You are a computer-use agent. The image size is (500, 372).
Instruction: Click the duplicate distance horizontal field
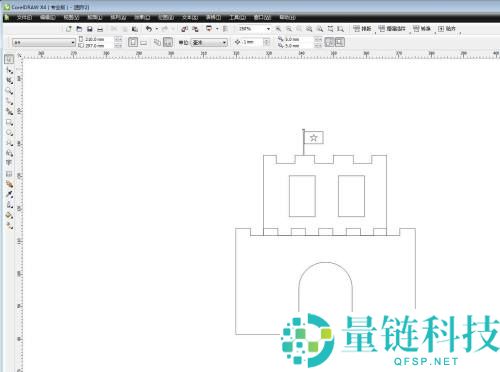(298, 39)
